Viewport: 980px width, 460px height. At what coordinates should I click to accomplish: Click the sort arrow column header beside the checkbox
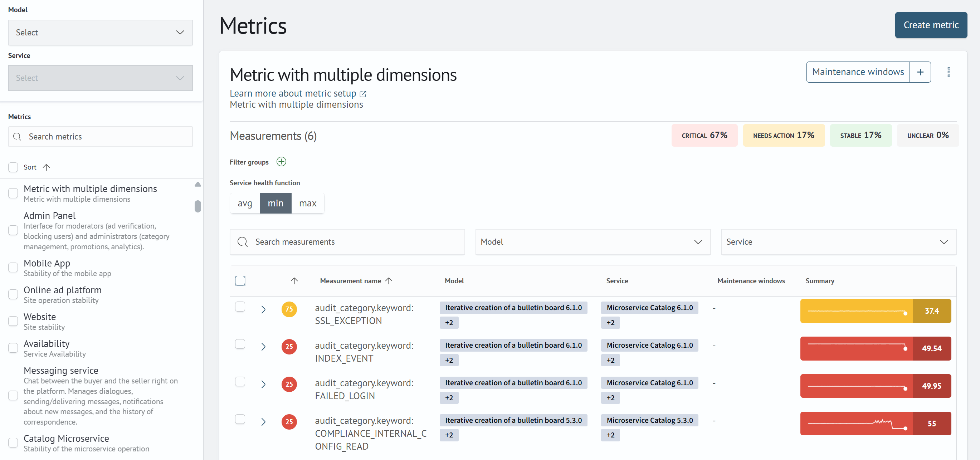294,281
